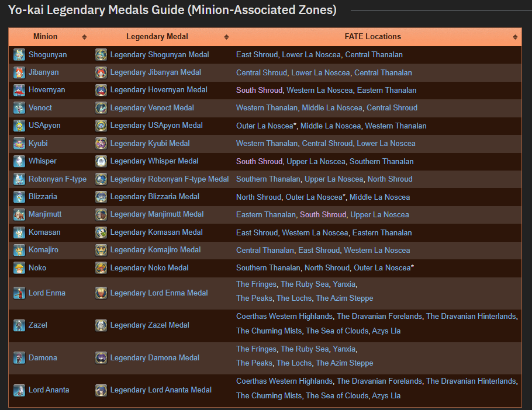The width and height of the screenshot is (532, 410).
Task: Click the Robonyan F-type minion icon
Action: coord(19,179)
